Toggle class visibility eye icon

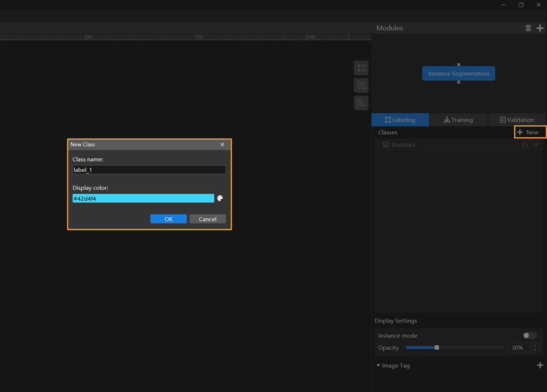tap(536, 145)
